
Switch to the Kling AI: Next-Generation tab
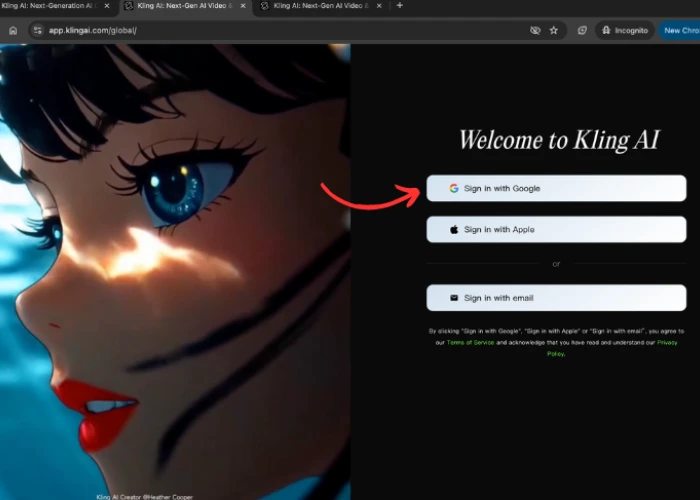[x=50, y=6]
